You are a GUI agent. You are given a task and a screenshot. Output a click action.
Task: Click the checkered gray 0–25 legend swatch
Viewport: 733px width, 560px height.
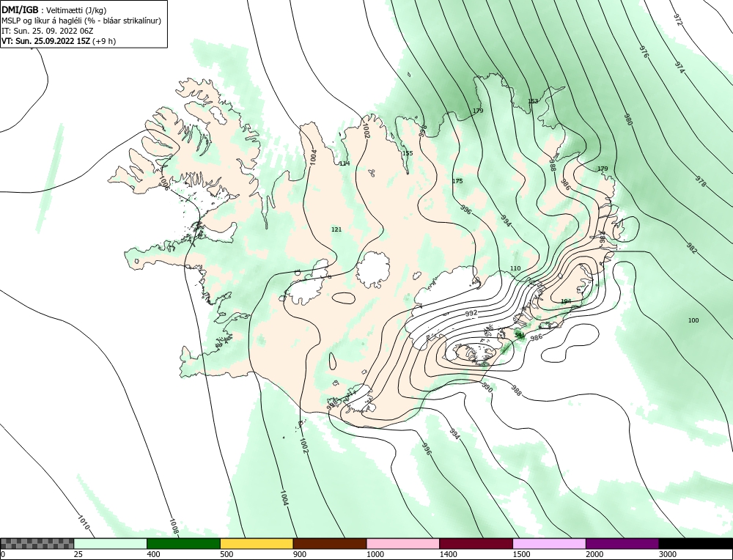click(37, 543)
